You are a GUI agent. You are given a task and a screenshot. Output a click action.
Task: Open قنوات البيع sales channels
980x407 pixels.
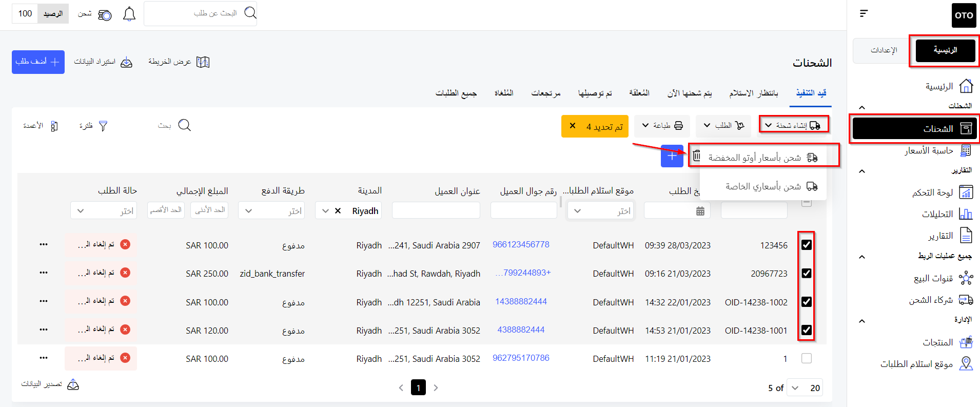943,278
